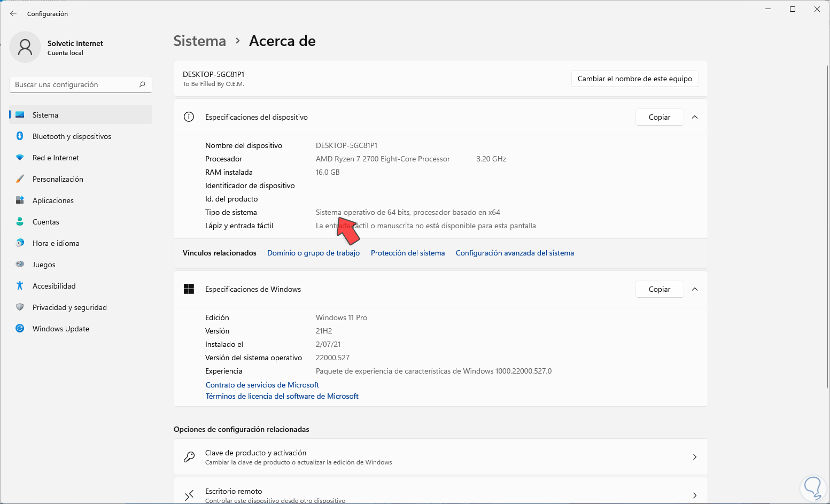Click the back arrow in Configuración
830x504 pixels.
point(13,13)
